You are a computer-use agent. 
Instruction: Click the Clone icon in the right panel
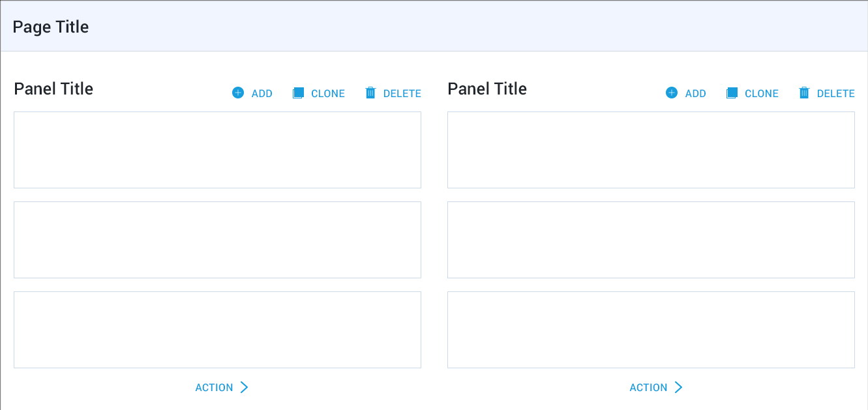tap(732, 93)
